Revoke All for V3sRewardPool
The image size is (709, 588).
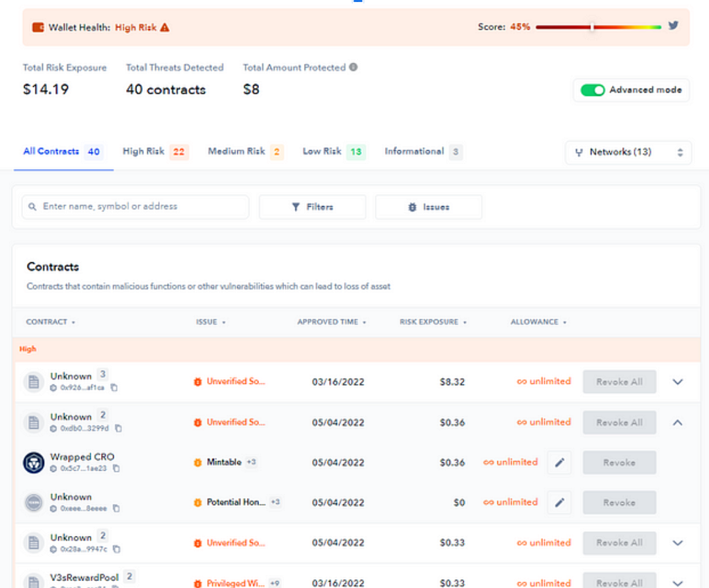pos(619,580)
